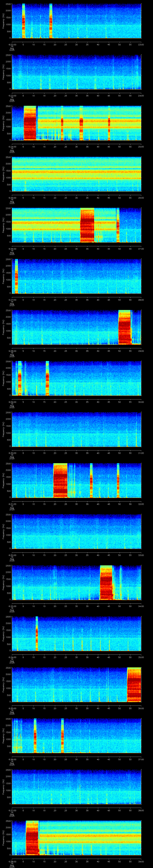Click the spectrogram panel starting at 6:36:00
Screen dimensions: 153x868
click(x=76, y=736)
